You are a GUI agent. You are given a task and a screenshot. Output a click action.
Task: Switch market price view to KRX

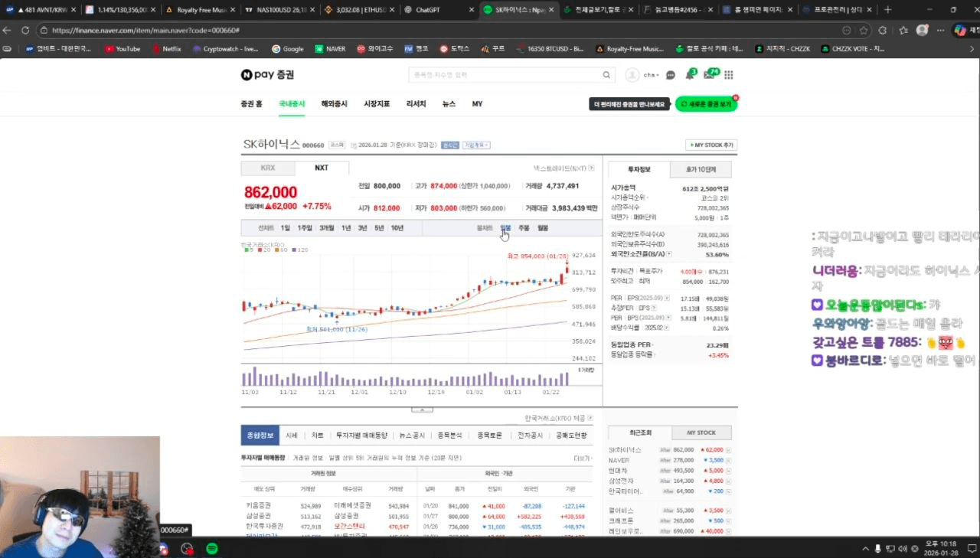pos(267,168)
